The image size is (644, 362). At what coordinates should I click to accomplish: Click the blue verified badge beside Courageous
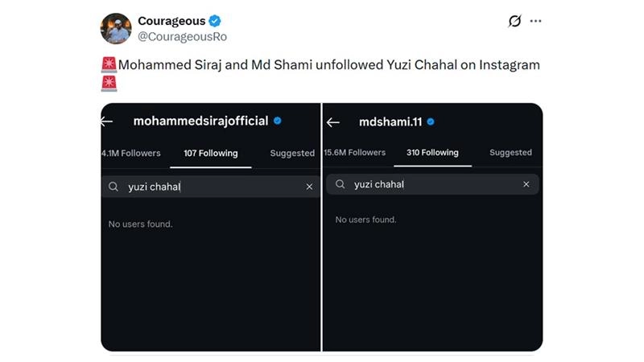215,20
